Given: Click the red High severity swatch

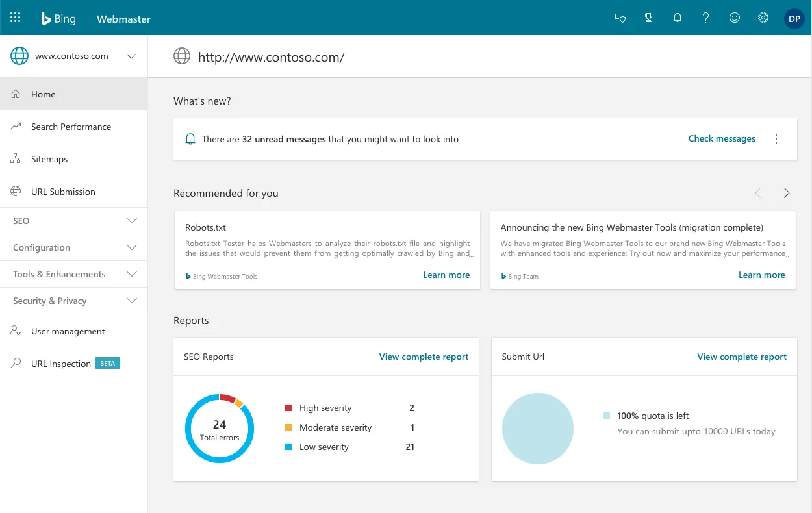Looking at the screenshot, I should (x=288, y=408).
